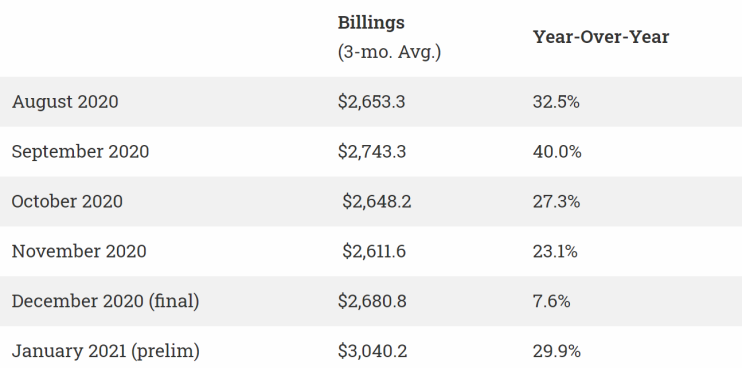The image size is (743, 369).
Task: Click the November 2020 row label
Action: pyautogui.click(x=79, y=251)
